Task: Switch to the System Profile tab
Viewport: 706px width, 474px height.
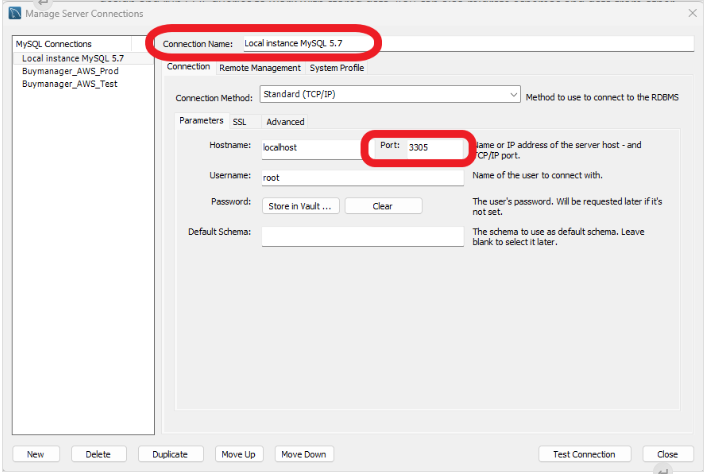Action: [x=336, y=68]
